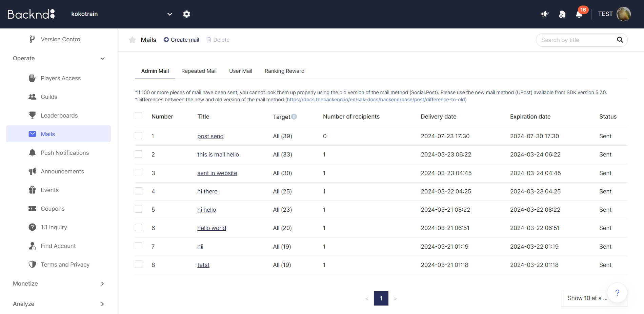Select page 1 in pagination

[x=381, y=298]
